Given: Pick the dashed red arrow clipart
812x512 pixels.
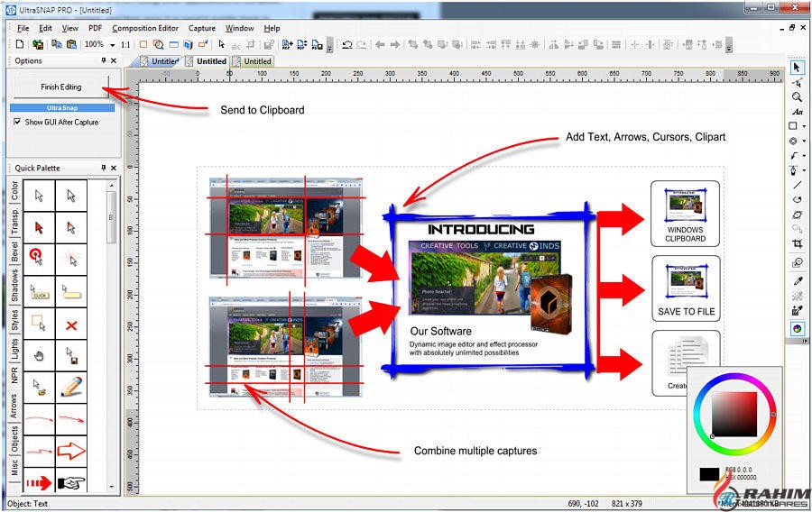Looking at the screenshot, I should (39, 482).
